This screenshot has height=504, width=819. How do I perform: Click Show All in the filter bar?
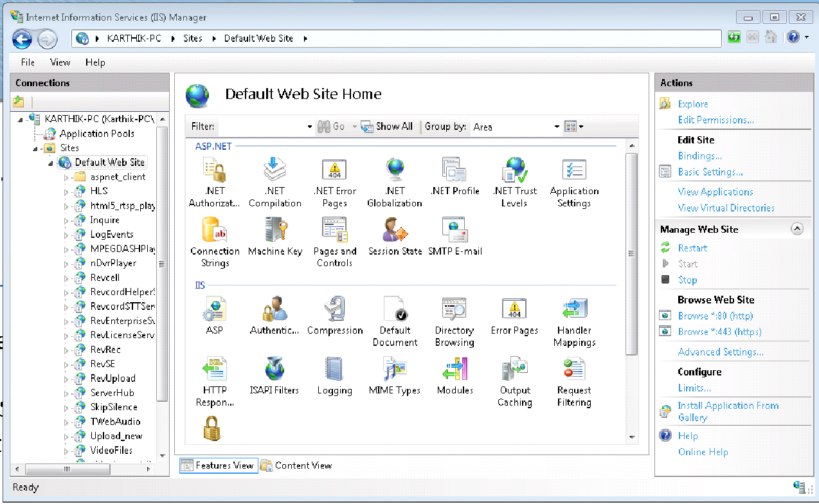pyautogui.click(x=387, y=127)
